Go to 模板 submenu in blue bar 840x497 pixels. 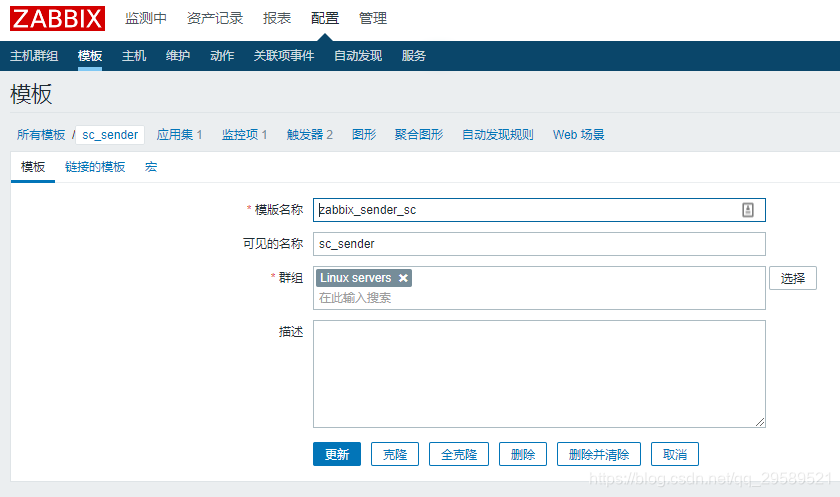pos(89,56)
